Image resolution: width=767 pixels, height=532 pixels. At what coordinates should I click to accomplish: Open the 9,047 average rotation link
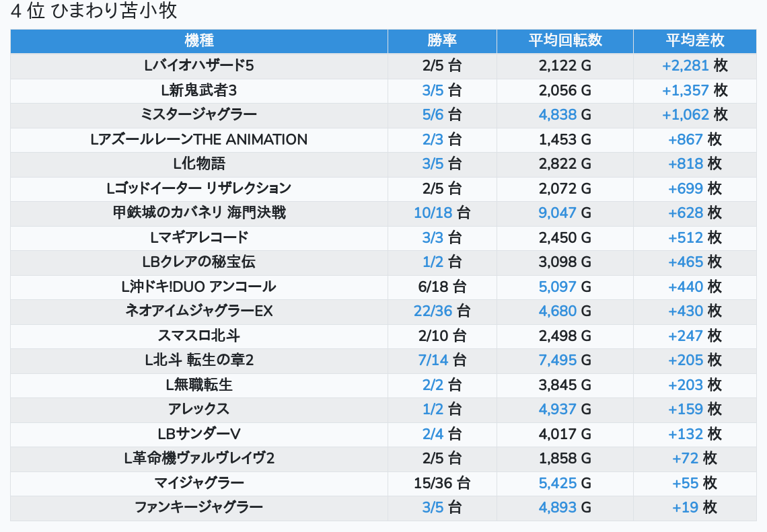[x=557, y=213]
